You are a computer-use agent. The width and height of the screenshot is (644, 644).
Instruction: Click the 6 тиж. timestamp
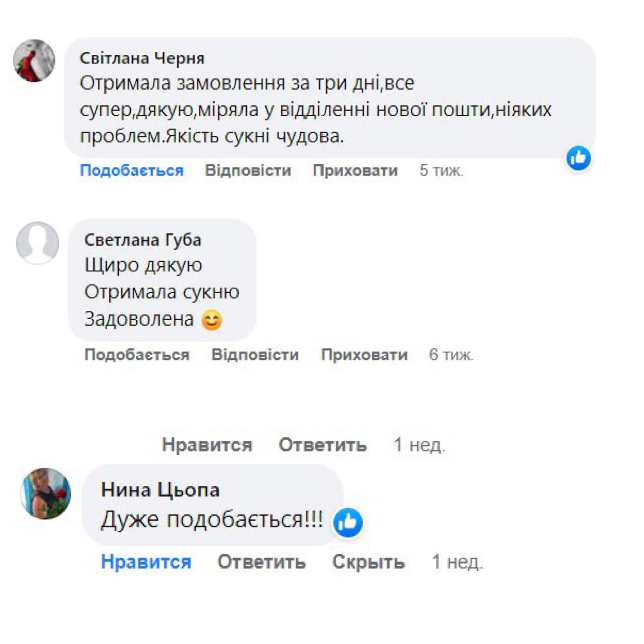point(451,355)
